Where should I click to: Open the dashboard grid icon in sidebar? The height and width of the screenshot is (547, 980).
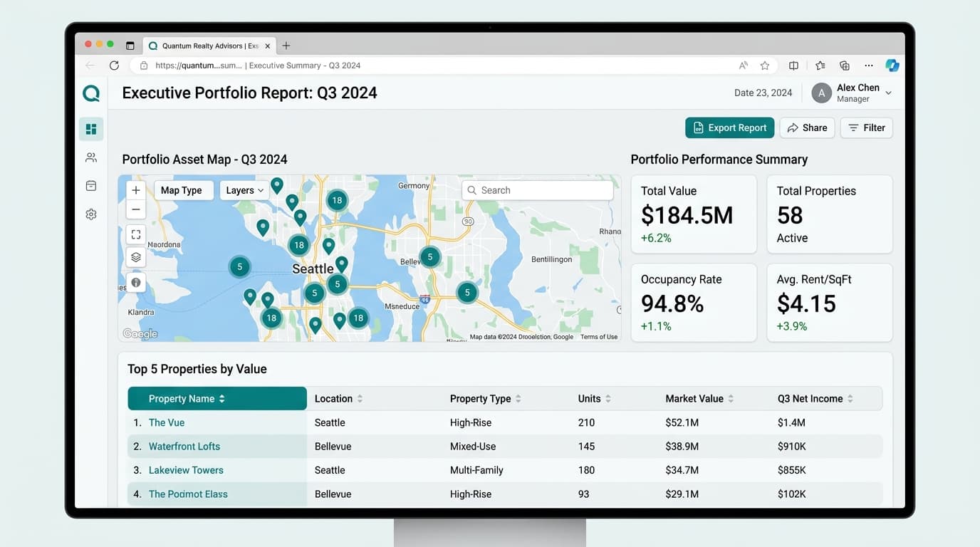(x=91, y=129)
